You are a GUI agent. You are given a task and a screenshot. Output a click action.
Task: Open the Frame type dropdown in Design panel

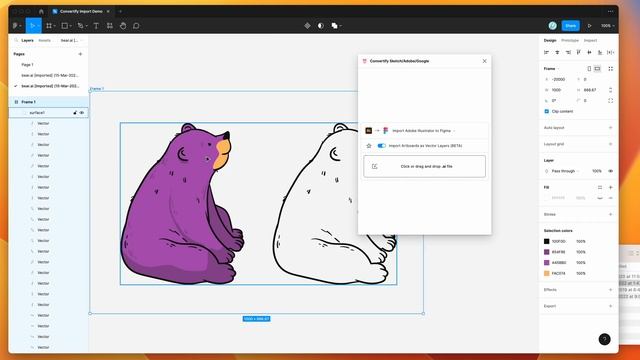(x=551, y=69)
